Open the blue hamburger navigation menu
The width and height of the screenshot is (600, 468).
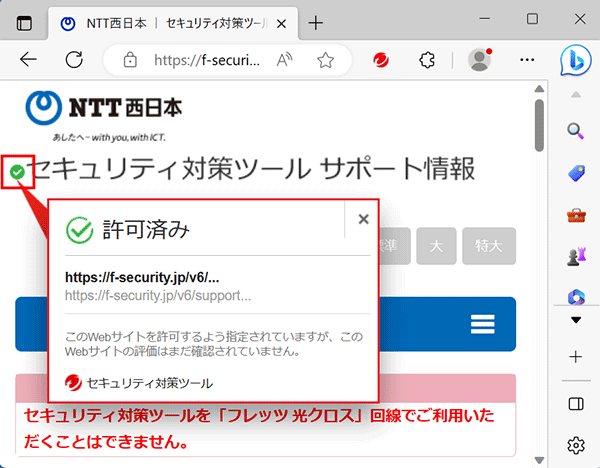(483, 323)
